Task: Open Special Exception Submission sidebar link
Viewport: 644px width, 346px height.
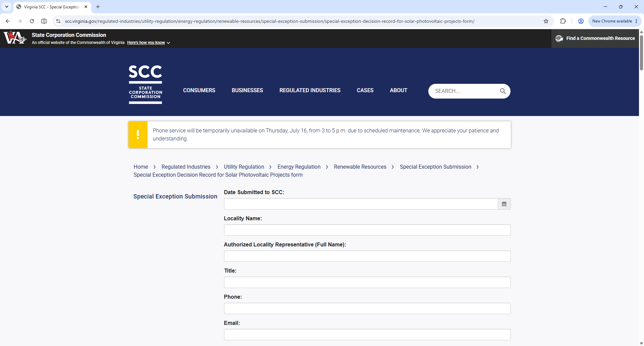Action: [175, 196]
